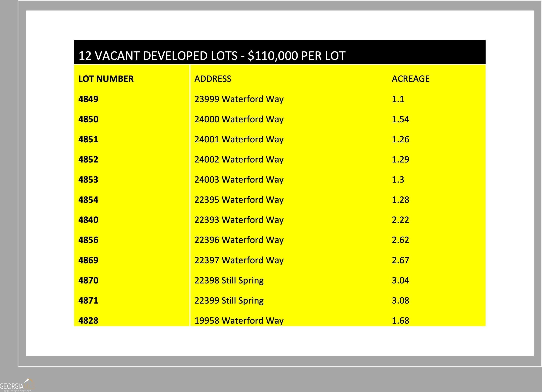The image size is (542, 392).
Task: Select the ADDRESS column header
Action: click(213, 79)
